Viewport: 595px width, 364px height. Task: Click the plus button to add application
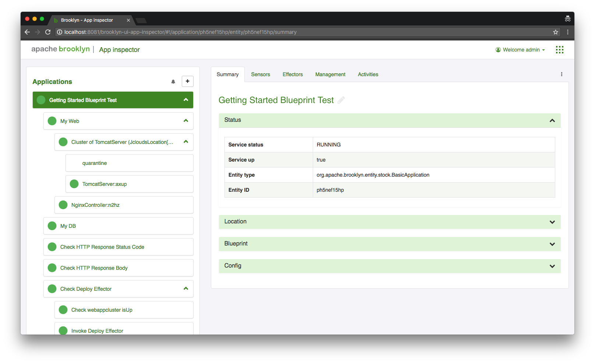(x=187, y=81)
